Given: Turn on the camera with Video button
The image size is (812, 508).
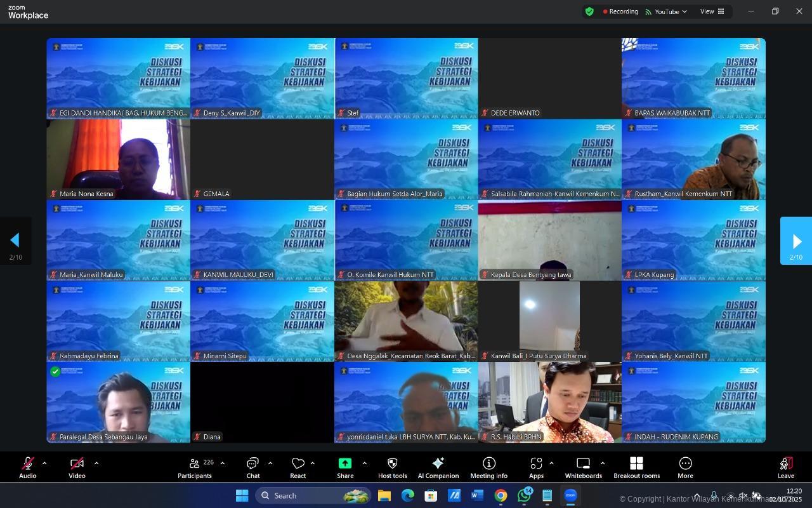Looking at the screenshot, I should pyautogui.click(x=77, y=468).
